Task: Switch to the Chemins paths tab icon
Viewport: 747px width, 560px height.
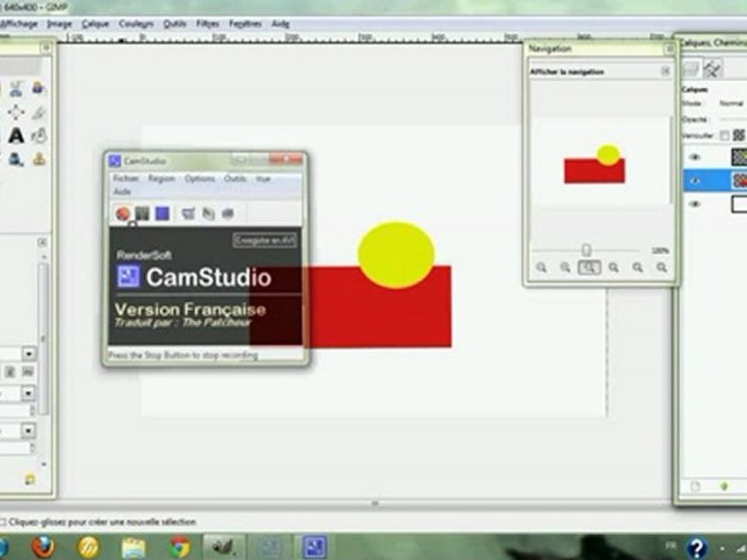Action: coord(713,69)
